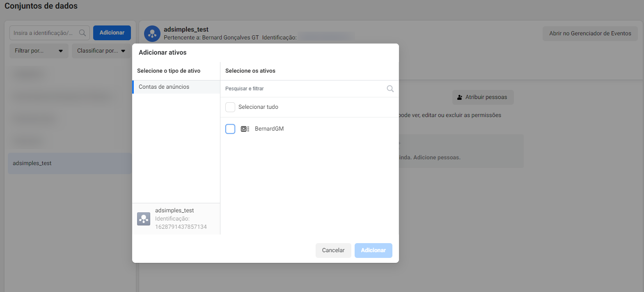Viewport: 644px width, 292px height.
Task: Click the BernardGM account name
Action: pyautogui.click(x=269, y=129)
